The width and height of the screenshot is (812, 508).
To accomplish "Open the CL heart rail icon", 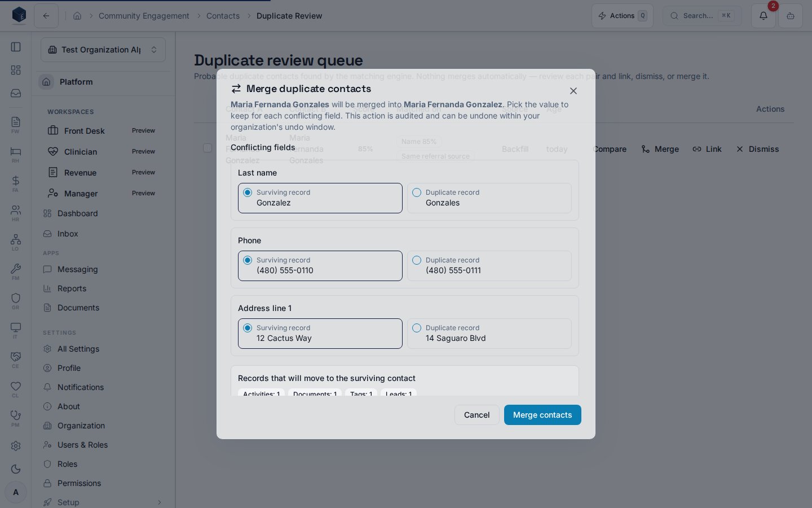I will coord(16,389).
